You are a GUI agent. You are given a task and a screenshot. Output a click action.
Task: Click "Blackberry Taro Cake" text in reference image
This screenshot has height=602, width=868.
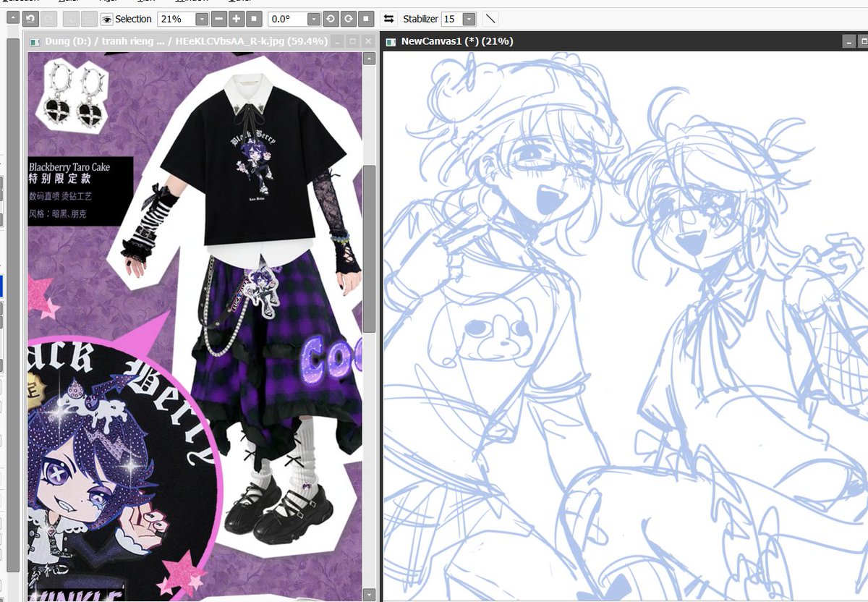pos(69,167)
